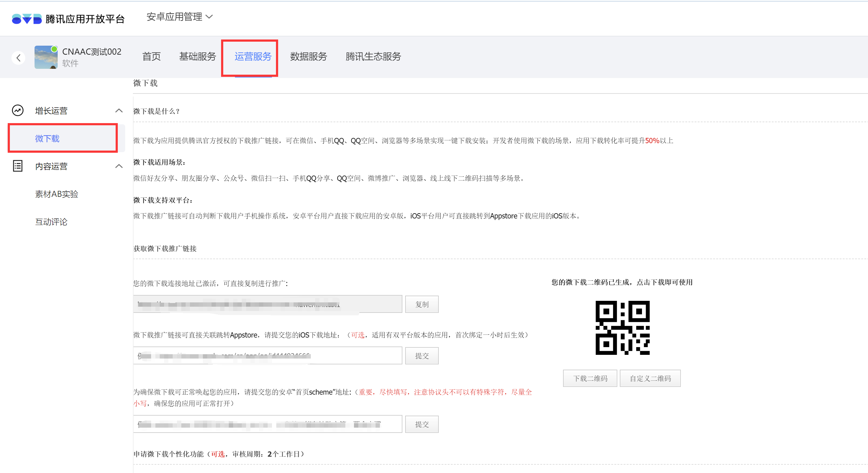Click the Android scheme address input
868x473 pixels.
(268, 424)
